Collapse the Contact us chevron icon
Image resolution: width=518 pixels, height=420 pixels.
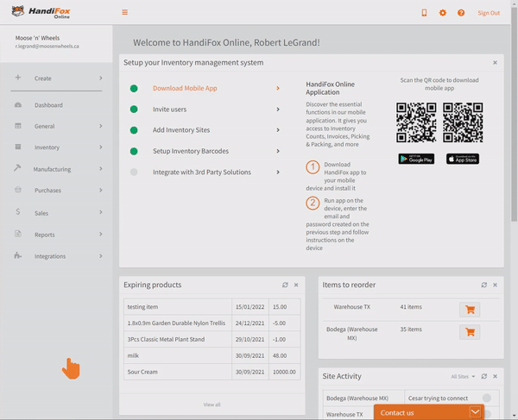(x=475, y=412)
